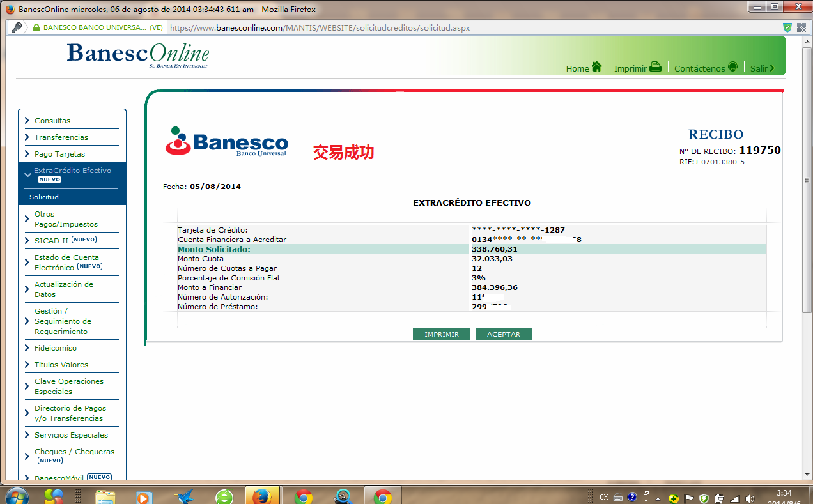The height and width of the screenshot is (504, 813).
Task: Click the taskbar clock showing 3:34
Action: (784, 493)
